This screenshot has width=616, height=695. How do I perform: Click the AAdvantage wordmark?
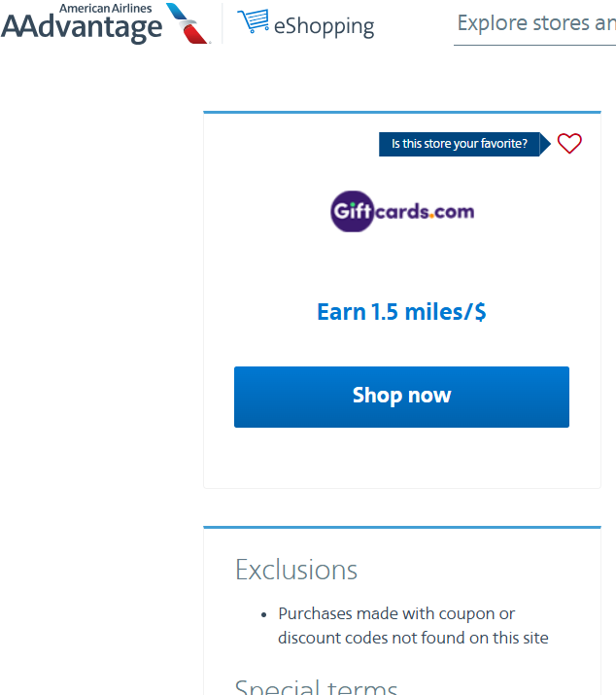[82, 28]
